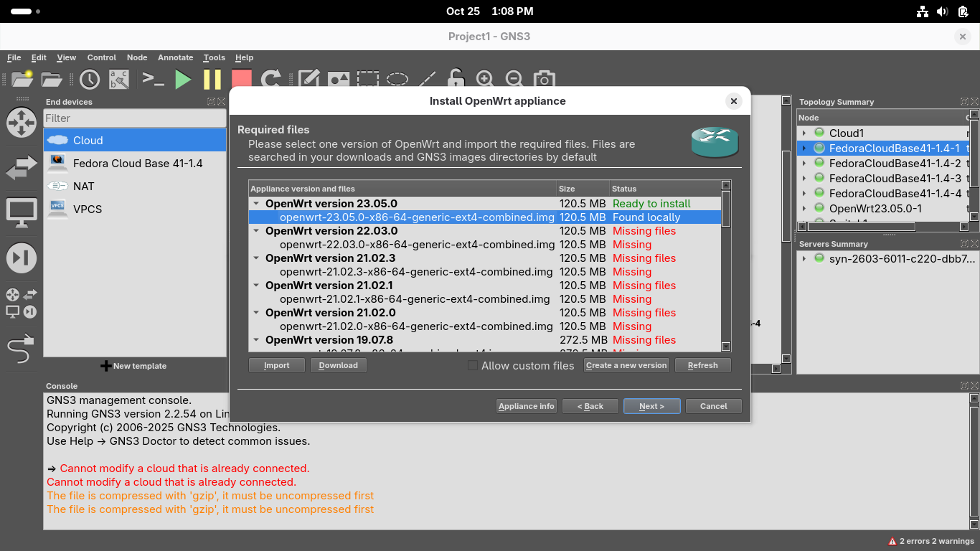Click the snapshot manager clock icon
This screenshot has width=980, height=551.
(90, 79)
